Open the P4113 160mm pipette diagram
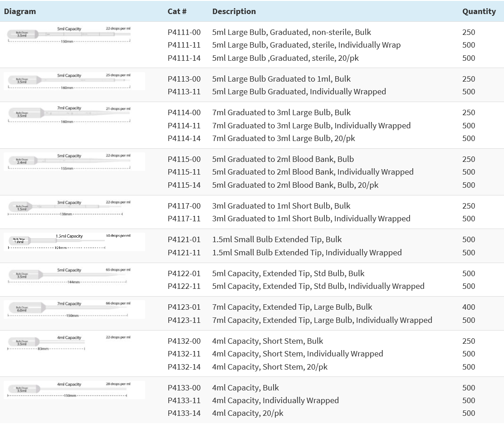 pyautogui.click(x=74, y=81)
